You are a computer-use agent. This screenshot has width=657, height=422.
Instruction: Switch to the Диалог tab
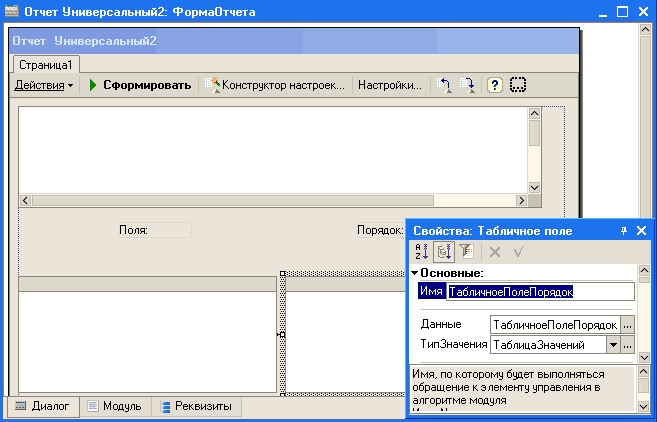[42, 406]
